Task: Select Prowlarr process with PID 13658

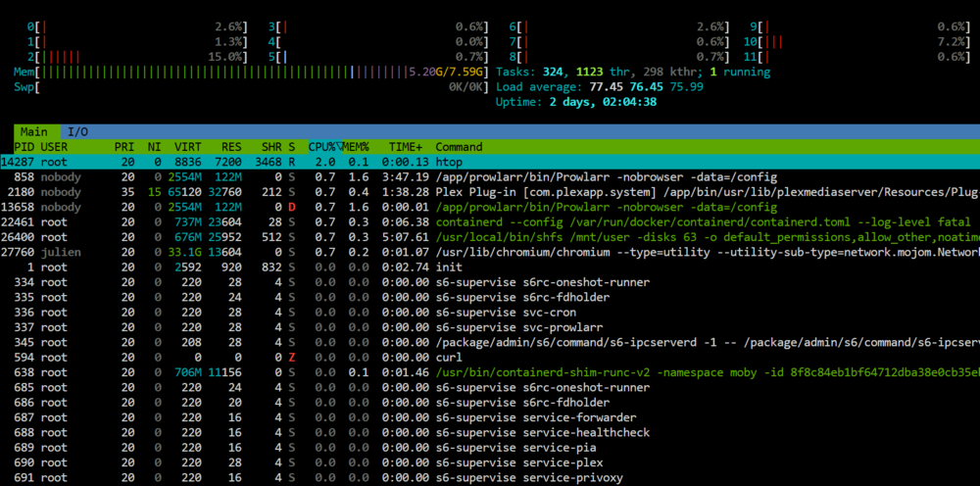Action: coord(490,207)
